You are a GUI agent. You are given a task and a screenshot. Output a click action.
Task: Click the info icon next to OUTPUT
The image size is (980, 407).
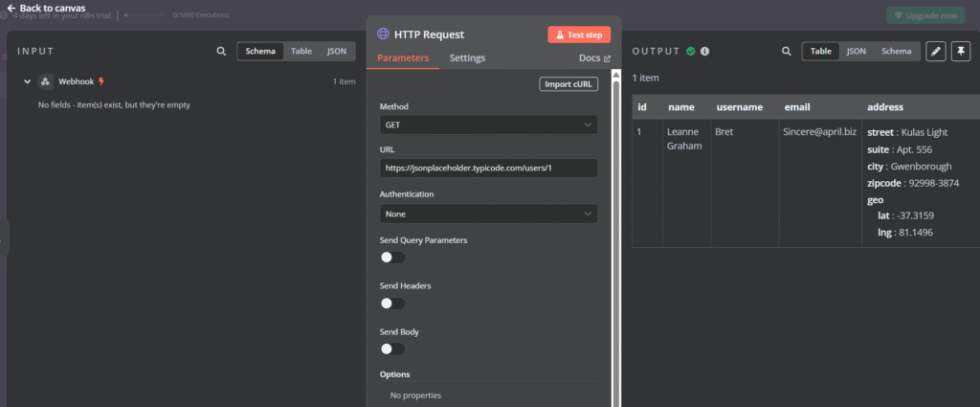point(705,52)
